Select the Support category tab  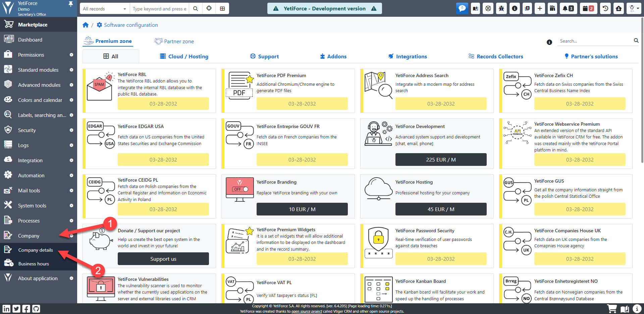click(x=264, y=56)
